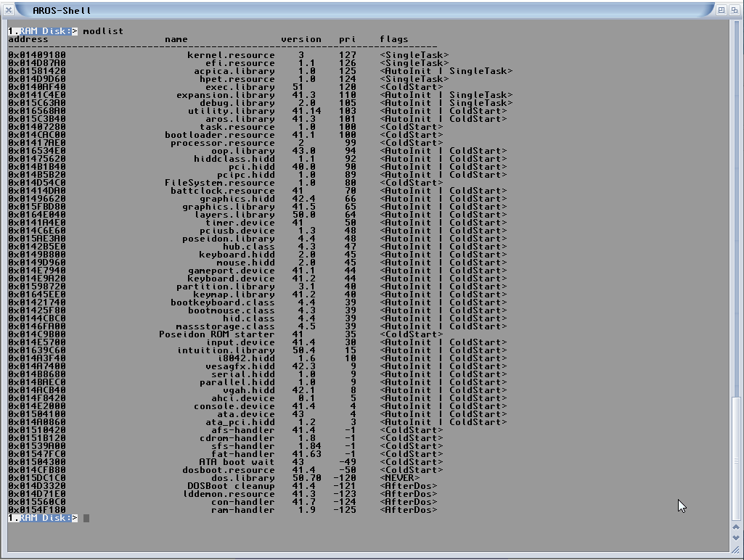744x560 pixels.
Task: Select the hpet.resource entry
Action: pos(237,79)
